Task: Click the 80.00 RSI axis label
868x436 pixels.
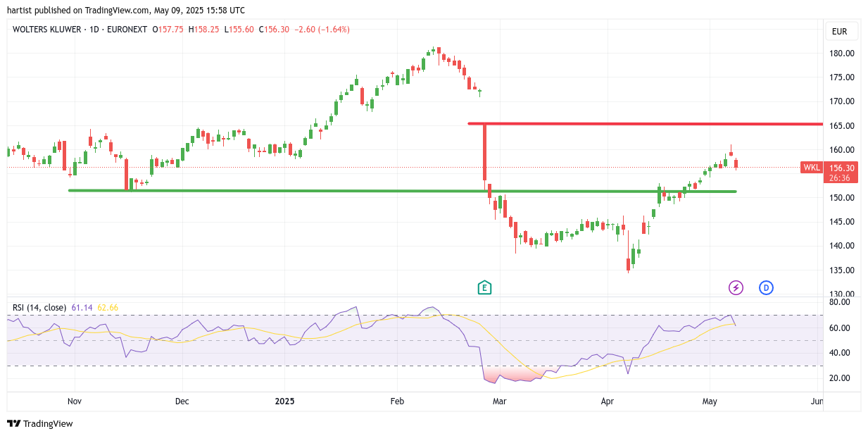Action: [840, 302]
